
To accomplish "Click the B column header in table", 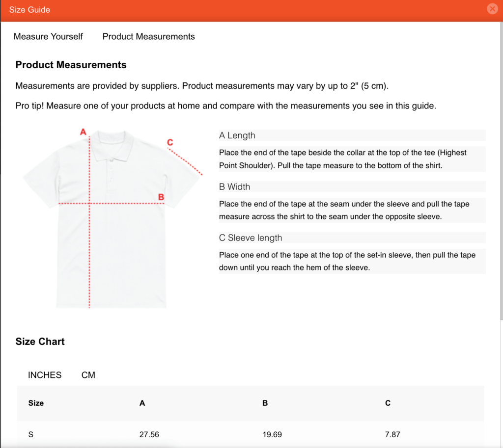I will pos(265,403).
